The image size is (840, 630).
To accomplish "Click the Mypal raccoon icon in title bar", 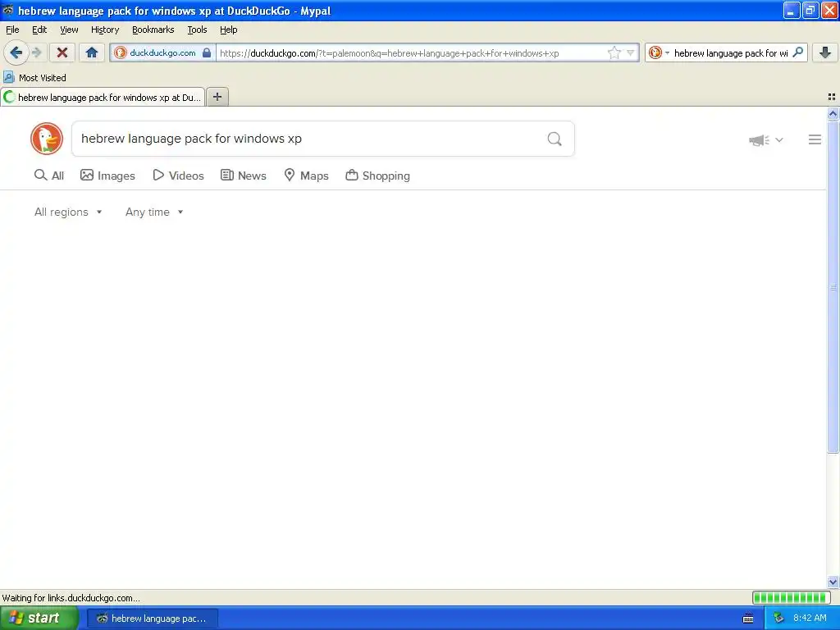I will tap(8, 10).
